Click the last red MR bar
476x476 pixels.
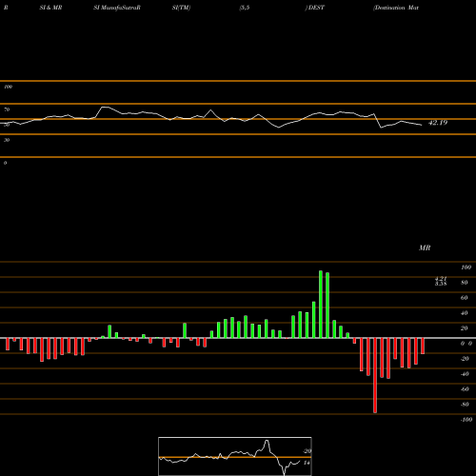click(x=423, y=346)
